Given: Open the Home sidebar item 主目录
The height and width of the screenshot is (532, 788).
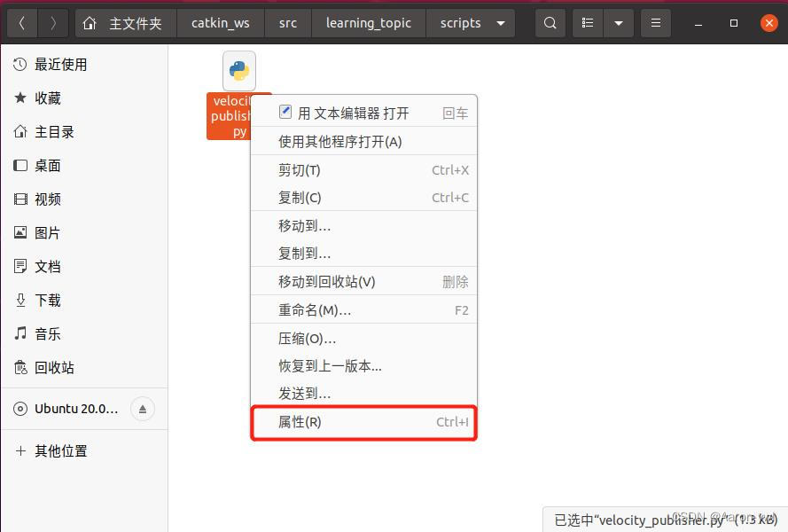Looking at the screenshot, I should [84, 132].
